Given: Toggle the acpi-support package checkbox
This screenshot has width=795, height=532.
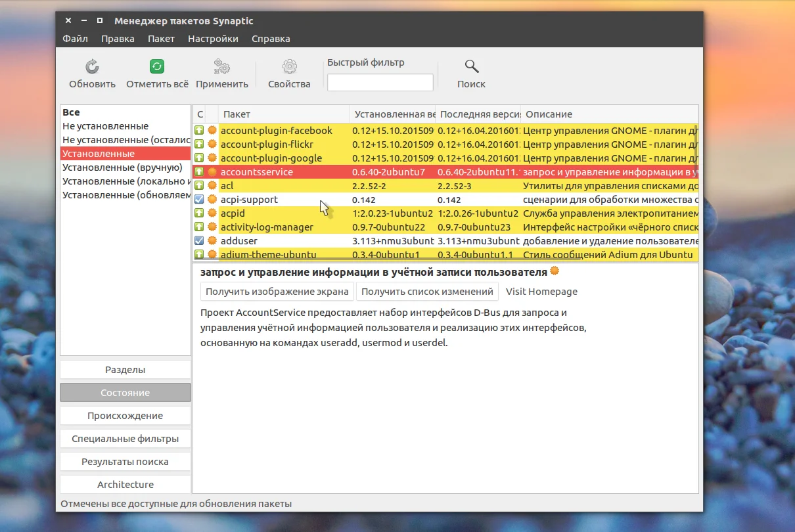Looking at the screenshot, I should click(x=199, y=200).
